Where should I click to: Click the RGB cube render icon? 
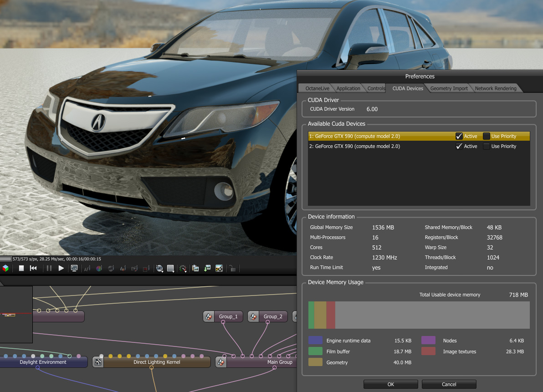[x=5, y=268]
